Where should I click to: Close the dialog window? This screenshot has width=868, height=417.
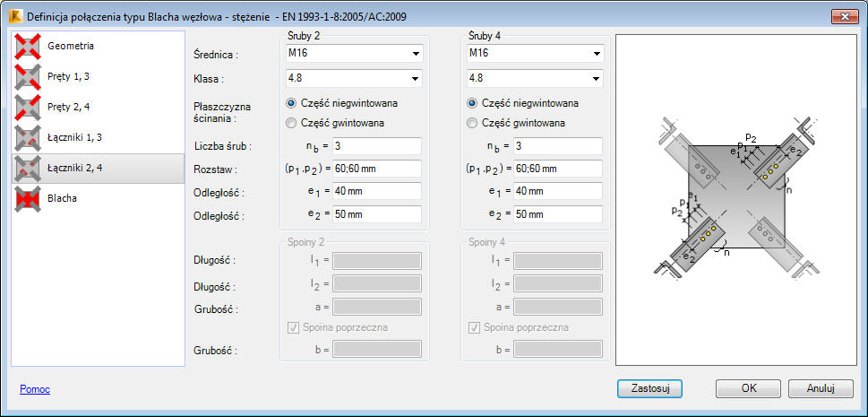pos(845,17)
